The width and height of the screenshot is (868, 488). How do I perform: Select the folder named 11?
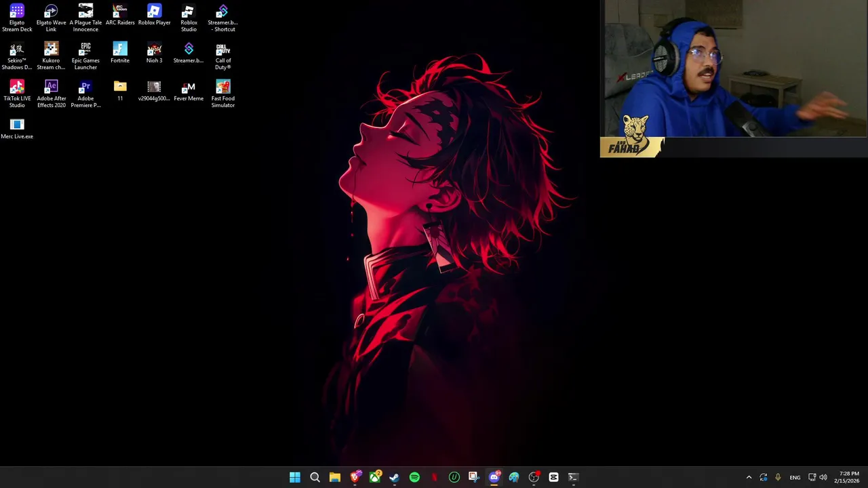(x=120, y=91)
